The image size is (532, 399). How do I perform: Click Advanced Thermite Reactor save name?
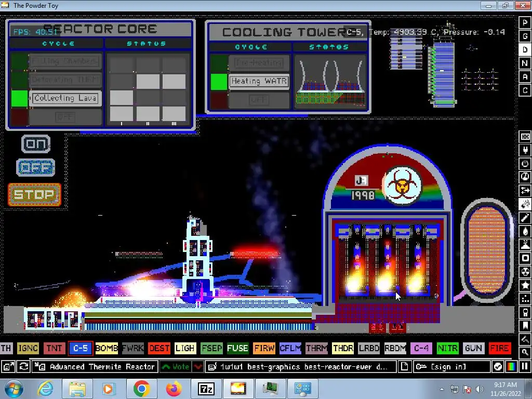(x=95, y=367)
